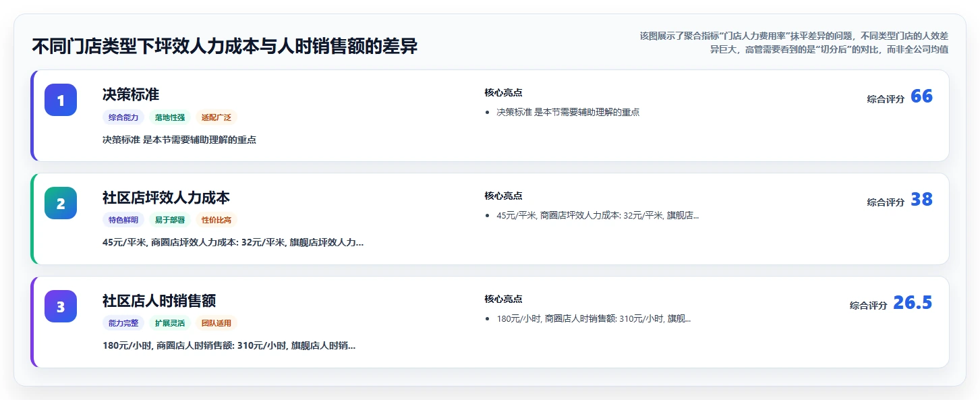Select the 决策标准 card title
The image size is (980, 400).
pos(131,94)
